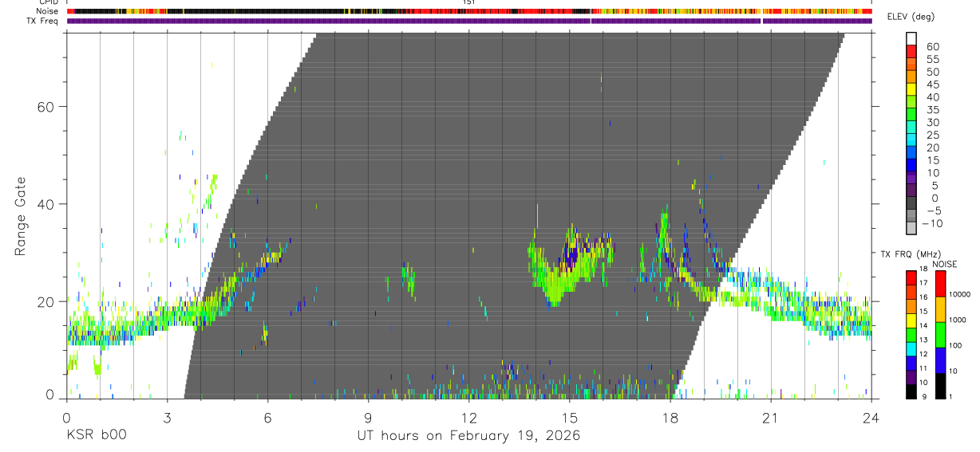Click the 18 hour tick on time axis
This screenshot has height=452, width=980.
(x=670, y=417)
